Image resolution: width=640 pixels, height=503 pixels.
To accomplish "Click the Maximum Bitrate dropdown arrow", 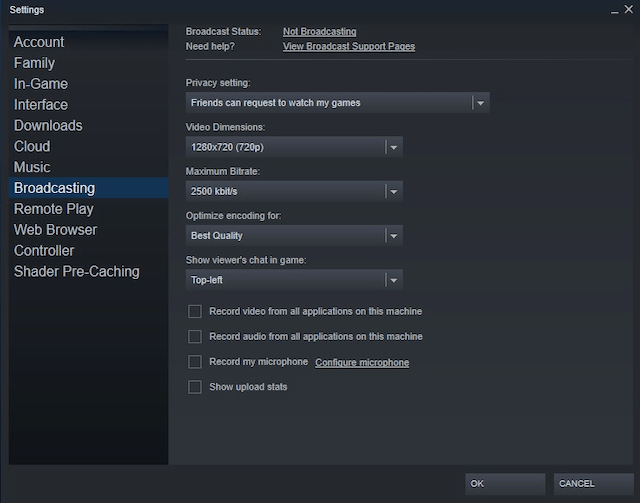I will coord(393,191).
